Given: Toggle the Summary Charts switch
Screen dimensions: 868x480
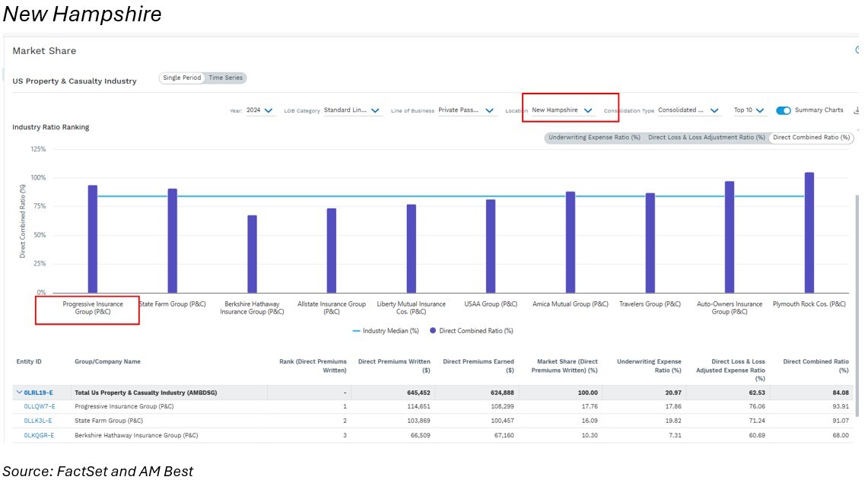Looking at the screenshot, I should (x=784, y=110).
